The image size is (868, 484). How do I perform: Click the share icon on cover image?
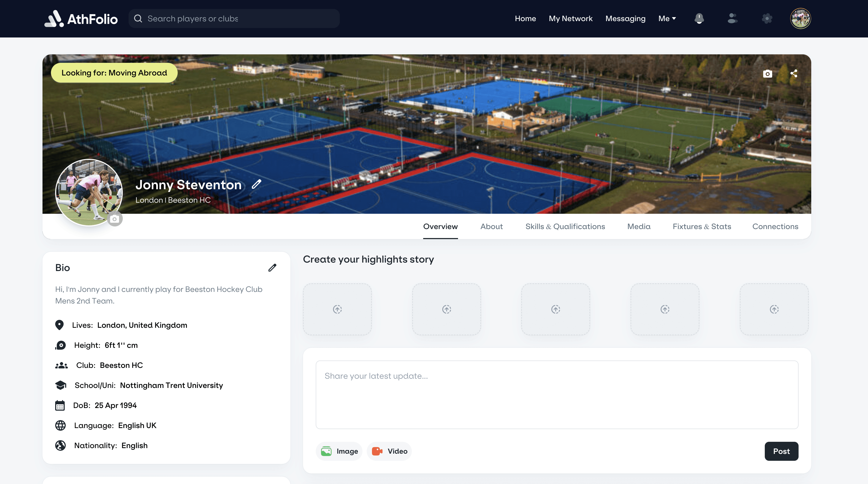pyautogui.click(x=794, y=73)
